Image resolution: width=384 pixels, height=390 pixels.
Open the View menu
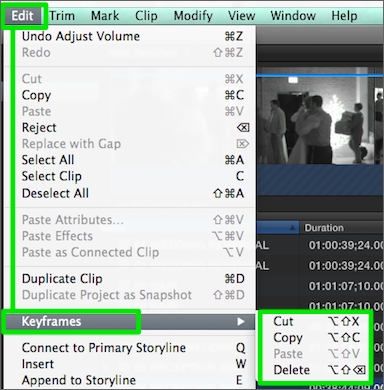[x=241, y=16]
